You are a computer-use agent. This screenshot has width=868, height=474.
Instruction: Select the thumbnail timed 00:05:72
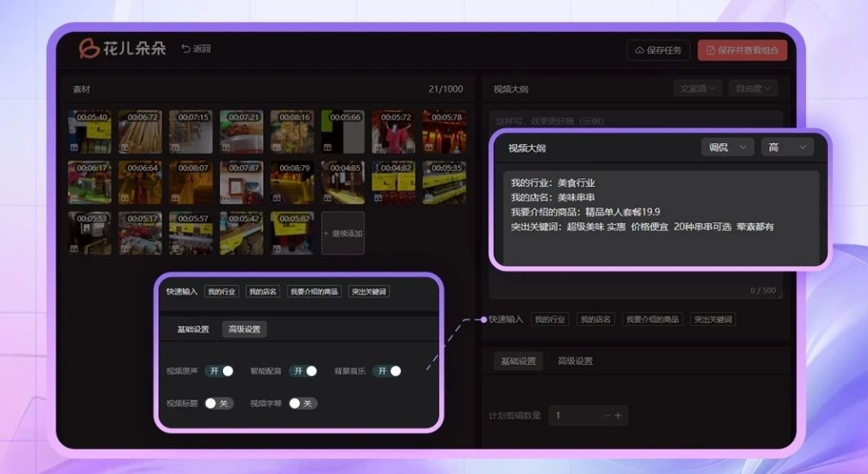(x=394, y=132)
